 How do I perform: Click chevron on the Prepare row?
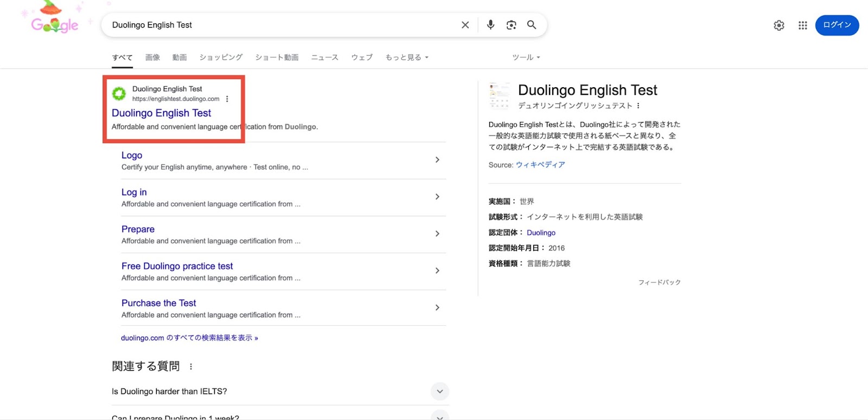(x=437, y=234)
